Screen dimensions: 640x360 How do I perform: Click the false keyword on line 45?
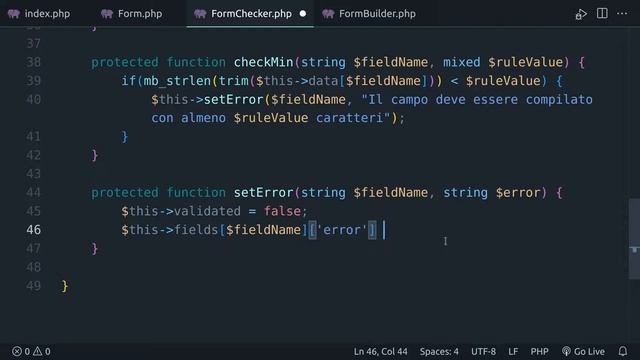[282, 211]
